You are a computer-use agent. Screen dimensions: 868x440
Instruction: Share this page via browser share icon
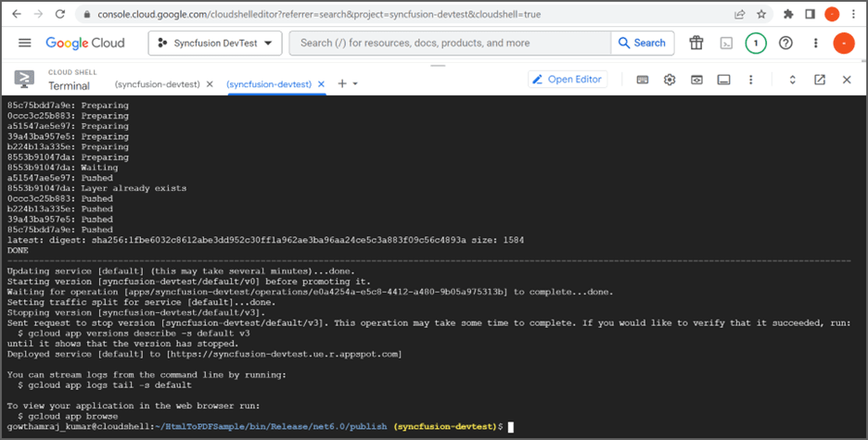pos(740,15)
